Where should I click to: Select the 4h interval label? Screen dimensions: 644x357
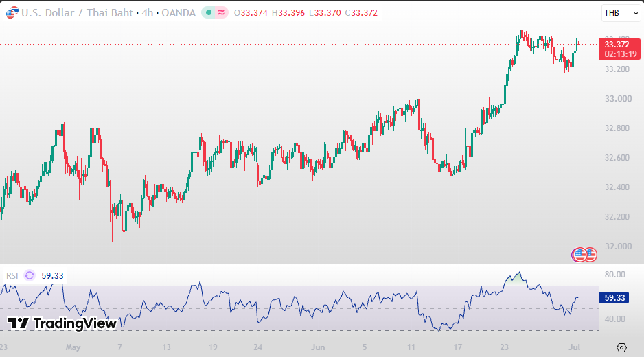click(148, 13)
